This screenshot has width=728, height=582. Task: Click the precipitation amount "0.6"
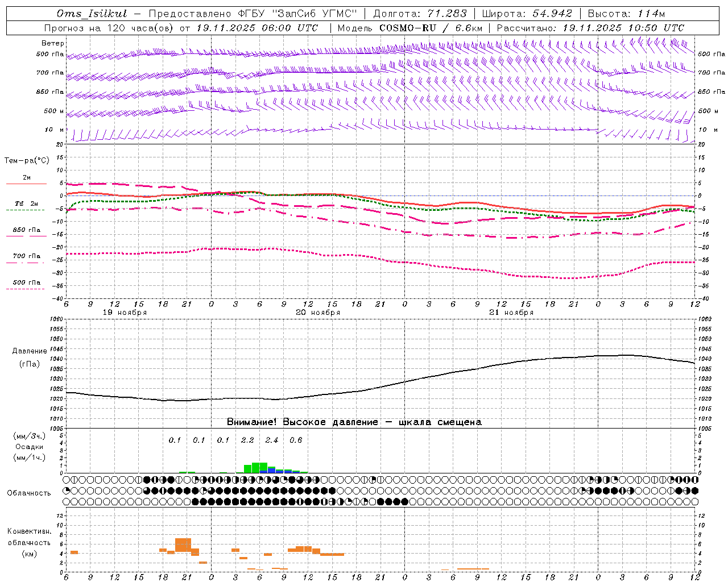[296, 440]
